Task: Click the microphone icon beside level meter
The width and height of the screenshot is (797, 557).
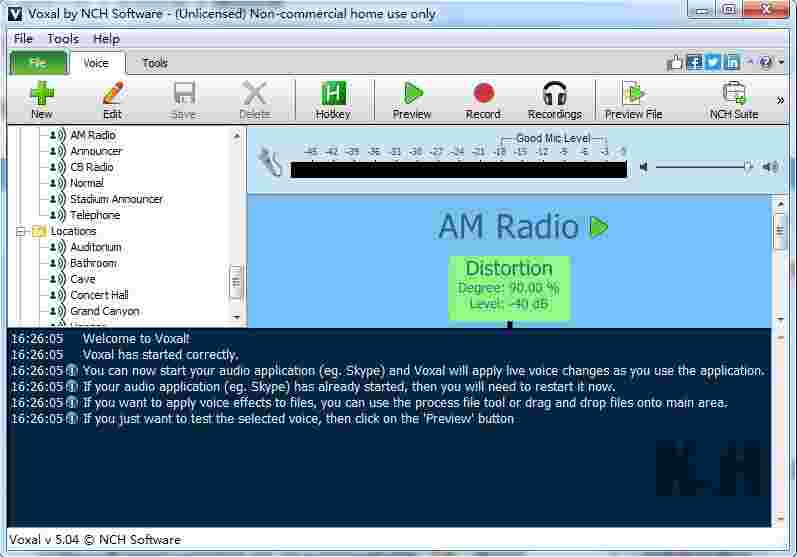Action: [269, 162]
